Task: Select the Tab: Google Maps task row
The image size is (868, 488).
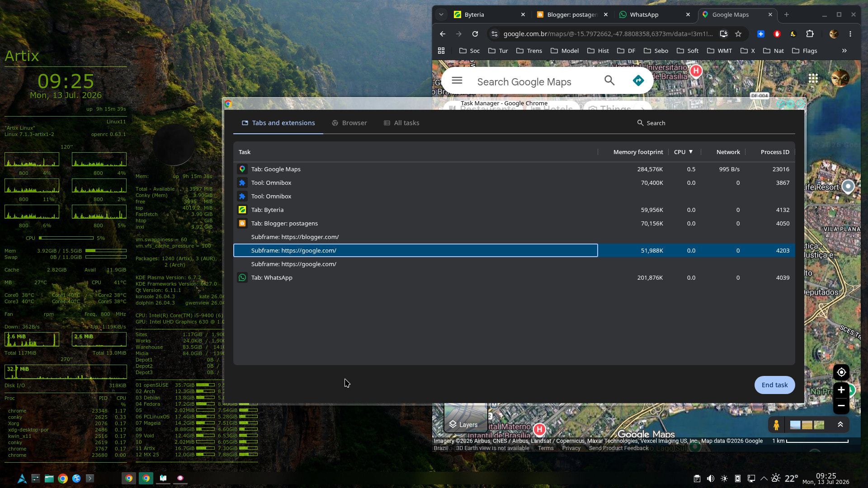Action: tap(514, 169)
